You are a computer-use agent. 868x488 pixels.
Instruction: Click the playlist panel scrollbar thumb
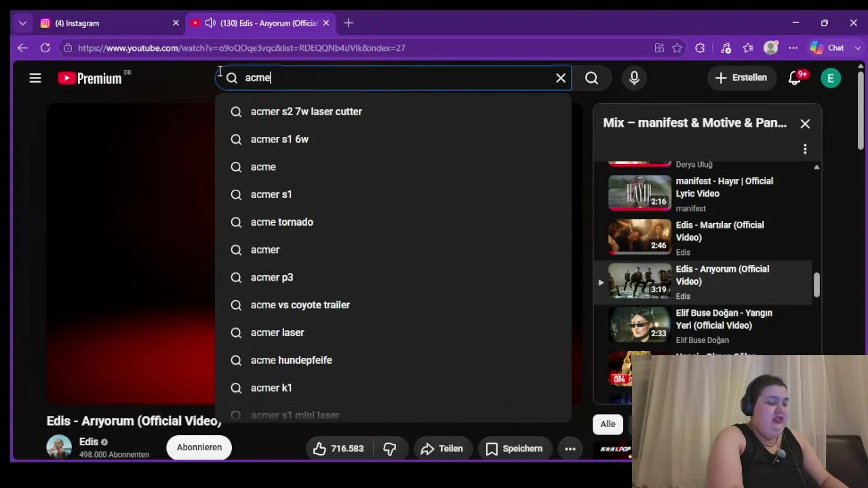click(816, 285)
